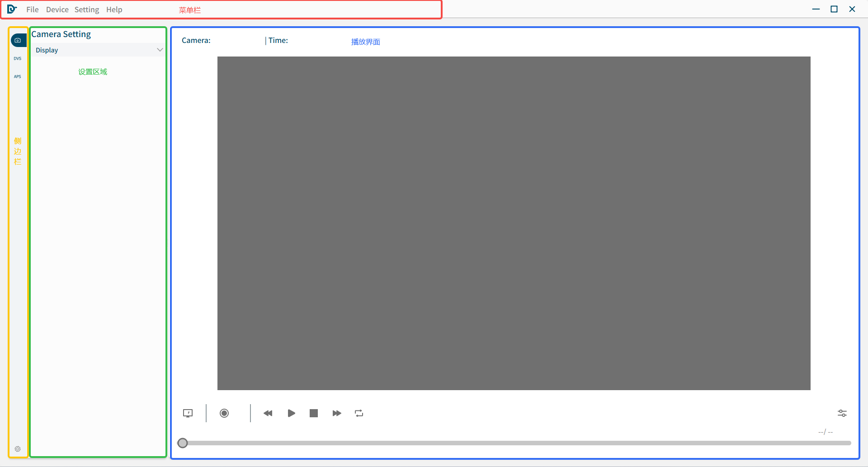Open the File menu
The height and width of the screenshot is (467, 868).
click(33, 9)
